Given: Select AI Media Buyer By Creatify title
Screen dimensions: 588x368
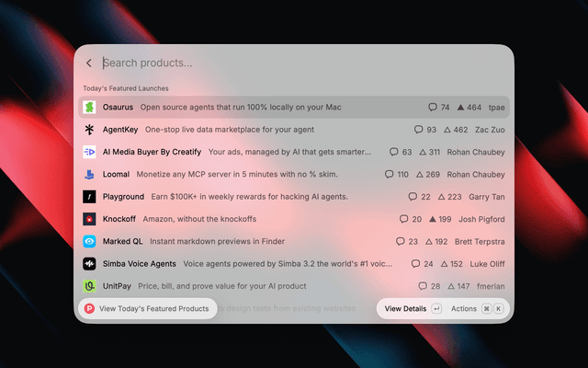Looking at the screenshot, I should (152, 152).
